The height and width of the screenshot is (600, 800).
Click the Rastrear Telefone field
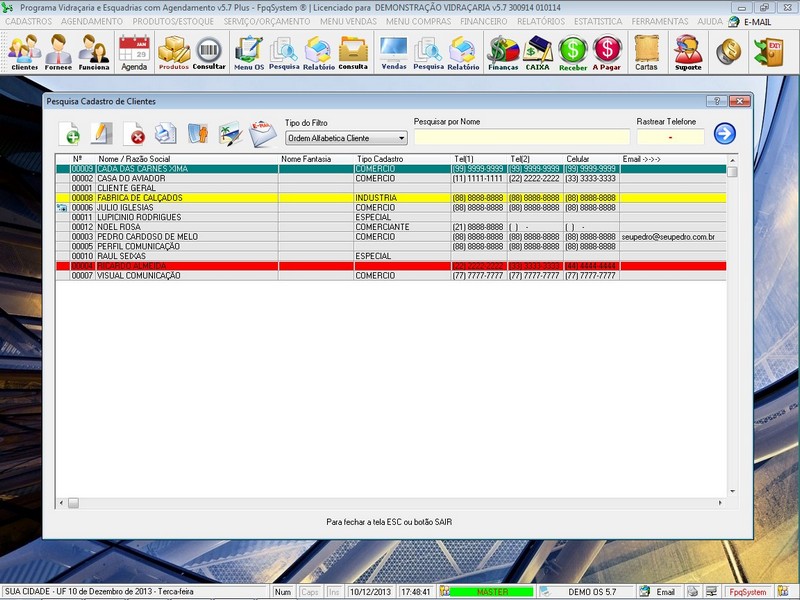tap(670, 138)
